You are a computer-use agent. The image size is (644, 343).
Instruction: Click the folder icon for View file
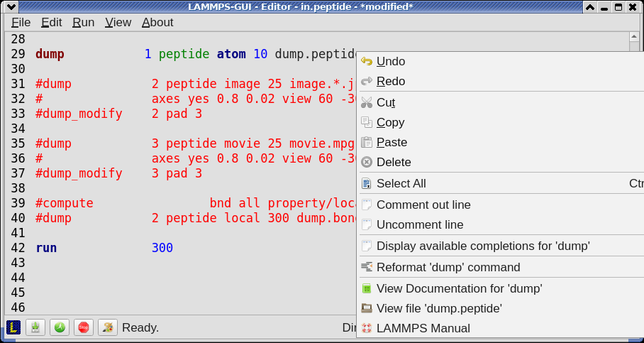(x=367, y=308)
